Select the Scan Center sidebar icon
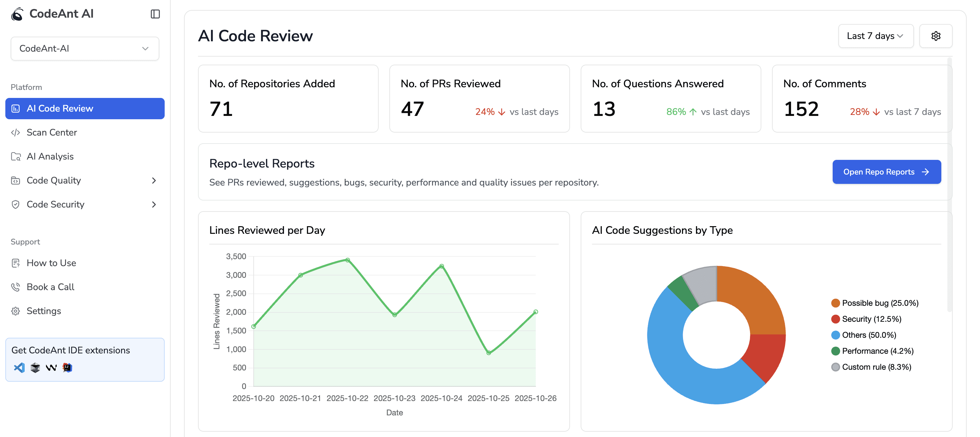Image resolution: width=980 pixels, height=437 pixels. (x=16, y=132)
